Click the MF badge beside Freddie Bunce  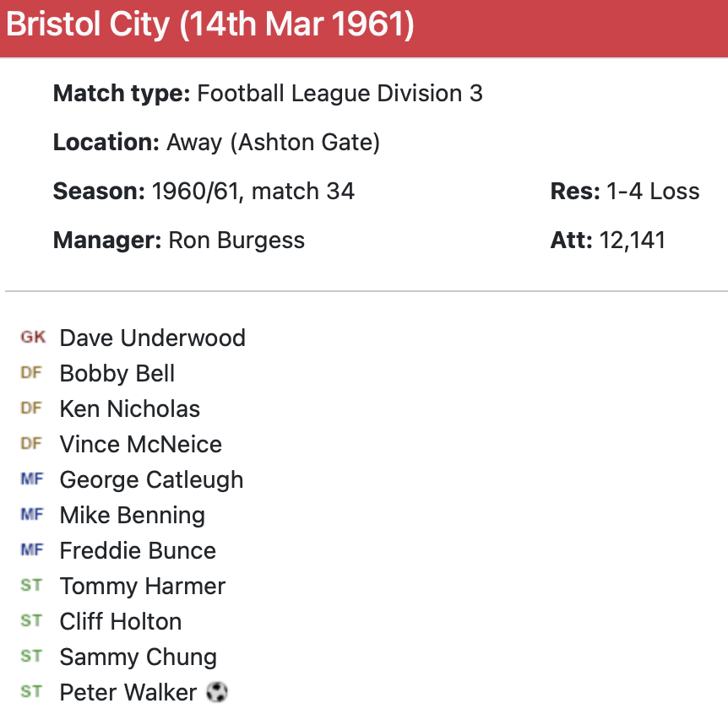click(x=31, y=550)
